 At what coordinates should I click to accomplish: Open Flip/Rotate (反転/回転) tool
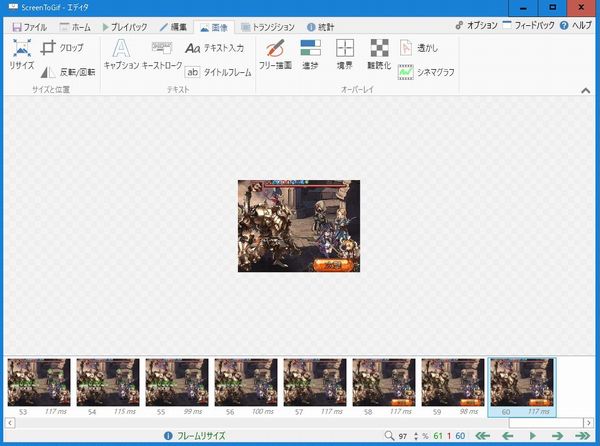[68, 72]
